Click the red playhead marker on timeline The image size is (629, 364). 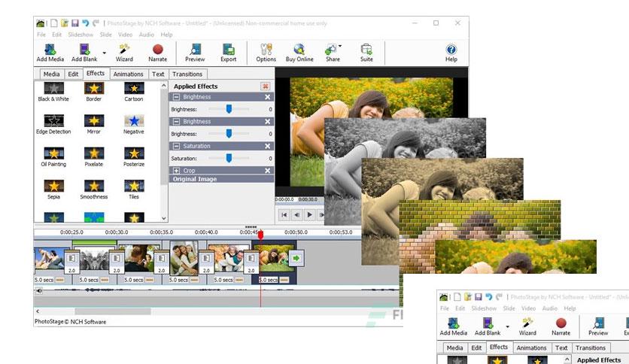click(x=260, y=235)
